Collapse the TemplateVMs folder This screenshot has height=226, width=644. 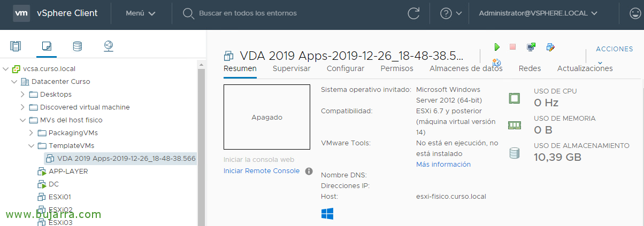pos(31,145)
